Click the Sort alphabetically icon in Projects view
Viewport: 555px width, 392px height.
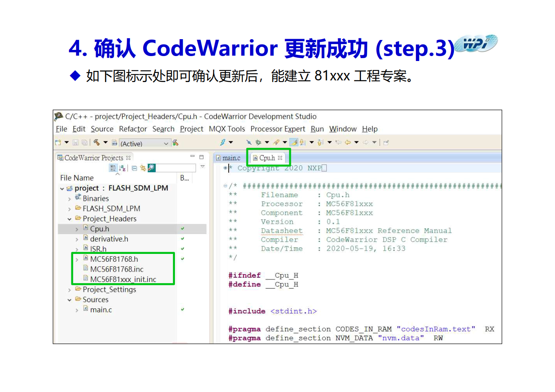[123, 168]
